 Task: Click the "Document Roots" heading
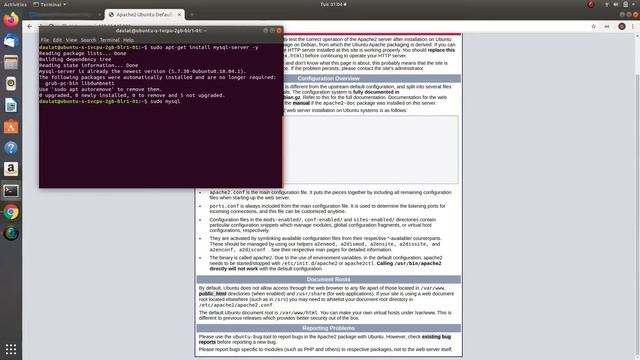(329, 280)
